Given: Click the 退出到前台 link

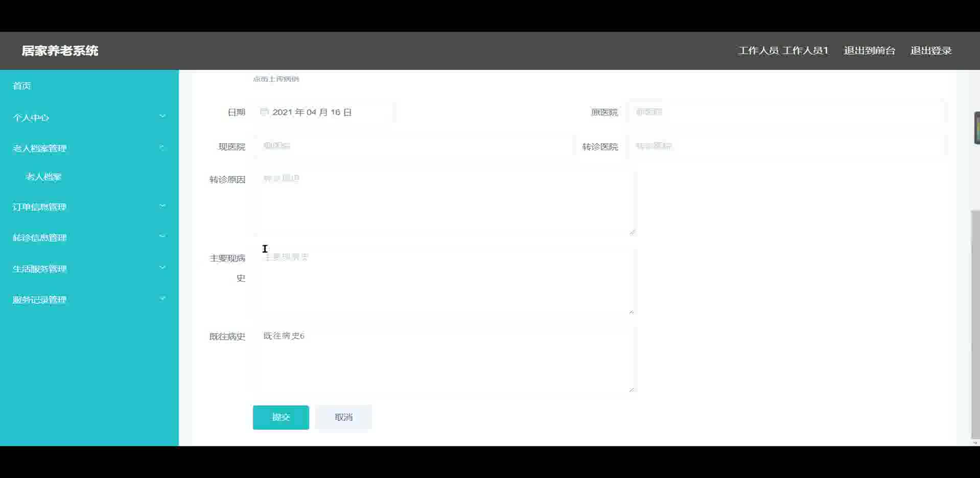Looking at the screenshot, I should point(869,51).
